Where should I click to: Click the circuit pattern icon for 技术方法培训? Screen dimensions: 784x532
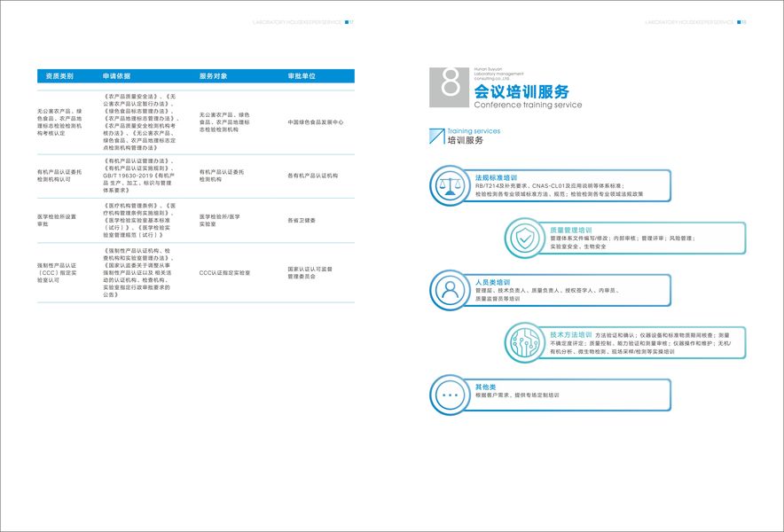(x=524, y=342)
